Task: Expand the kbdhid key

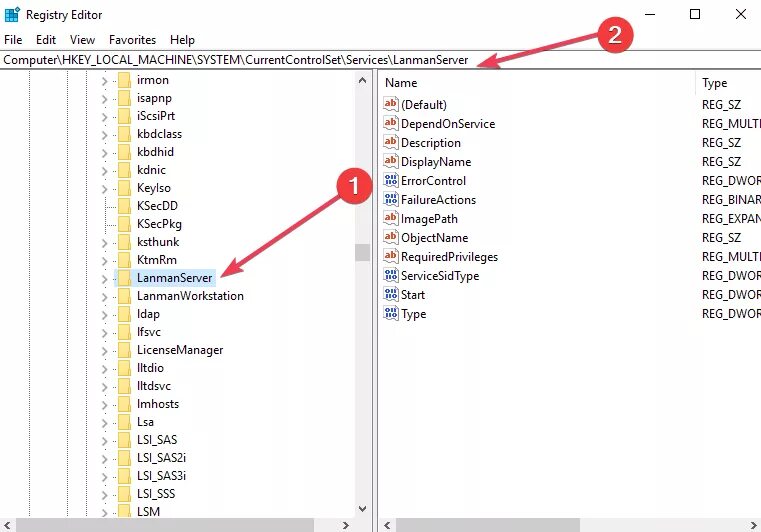Action: point(104,153)
